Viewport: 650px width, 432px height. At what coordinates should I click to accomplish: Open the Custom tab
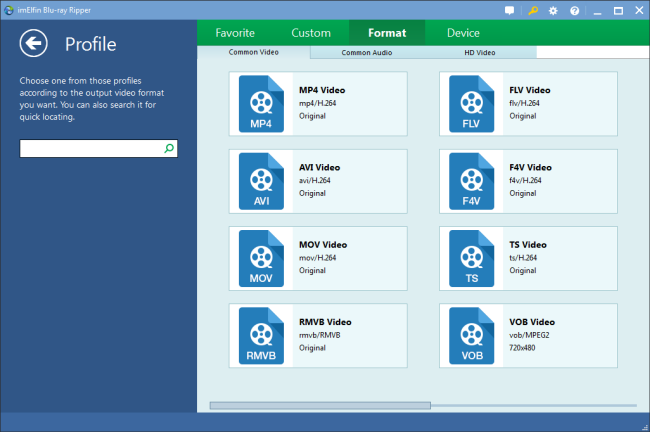coord(311,33)
